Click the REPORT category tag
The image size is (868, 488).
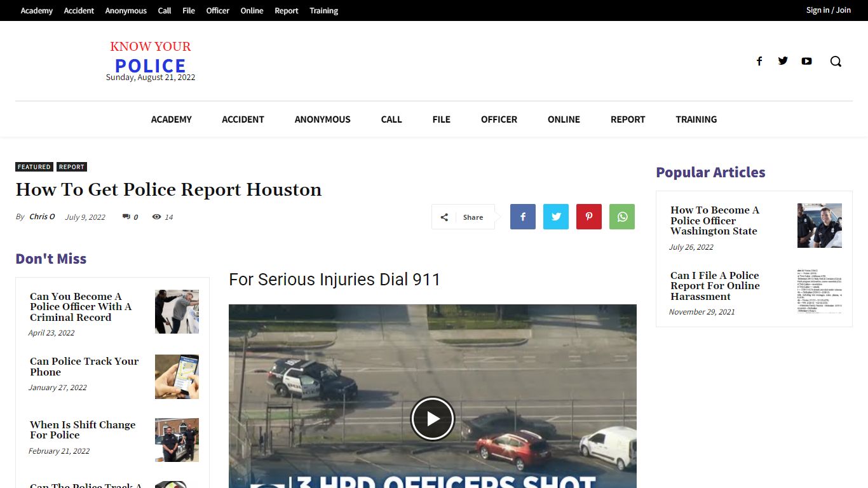coord(72,167)
